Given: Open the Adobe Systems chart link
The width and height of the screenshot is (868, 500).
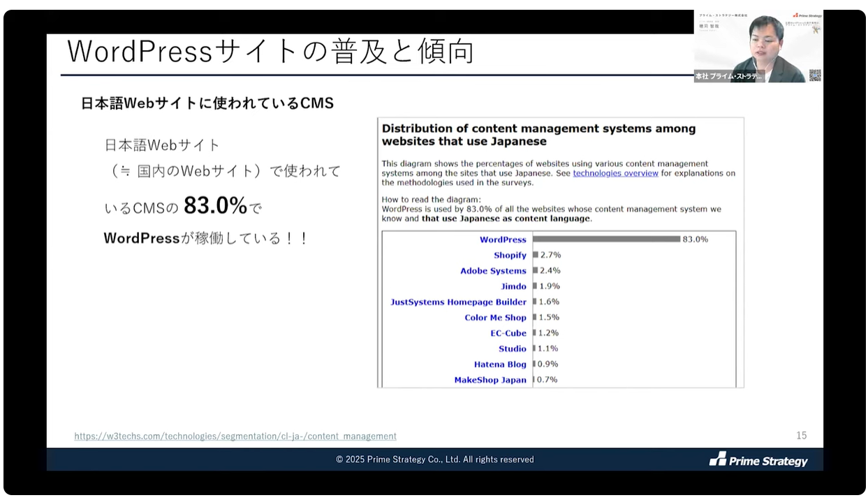Looking at the screenshot, I should pyautogui.click(x=493, y=271).
